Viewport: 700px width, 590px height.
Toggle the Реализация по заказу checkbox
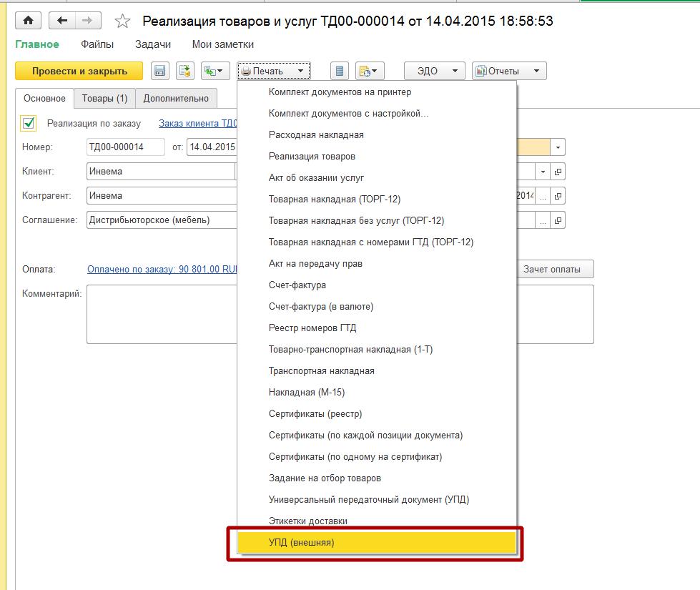[29, 123]
